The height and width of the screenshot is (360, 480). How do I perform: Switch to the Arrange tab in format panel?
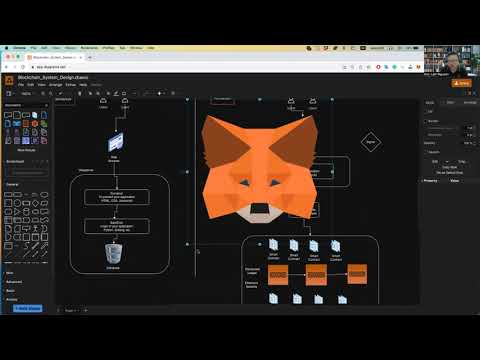coord(470,103)
